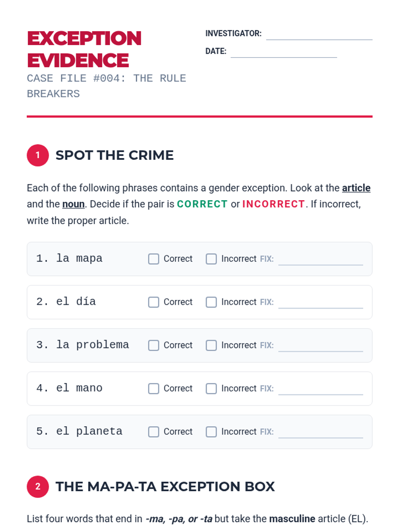Image resolution: width=399 pixels, height=532 pixels.
Task: Check Correct for el planeta
Action: click(x=154, y=432)
